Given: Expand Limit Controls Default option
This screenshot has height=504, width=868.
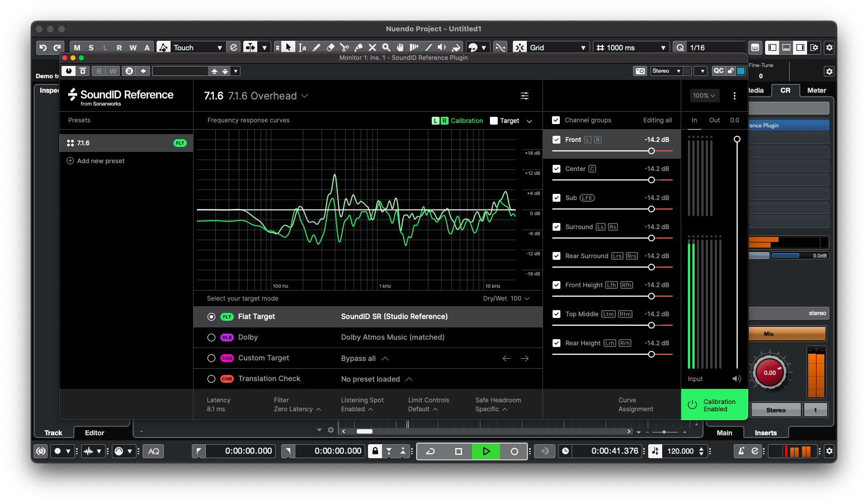Looking at the screenshot, I should (x=423, y=409).
